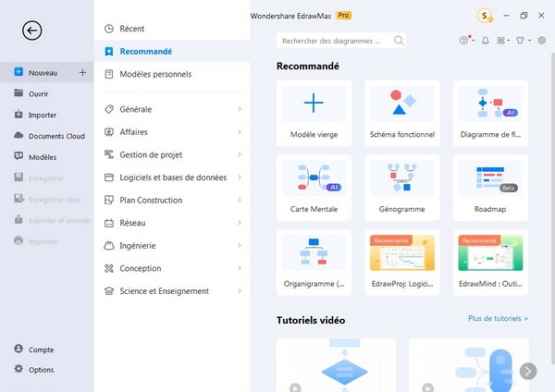Open the shirt theme menu
555x392 pixels.
[x=522, y=41]
